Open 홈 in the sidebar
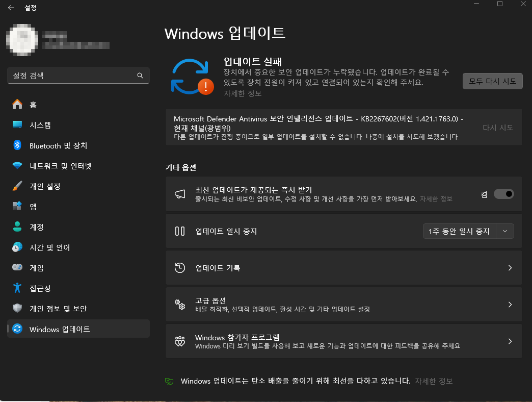The width and height of the screenshot is (532, 402). point(78,104)
